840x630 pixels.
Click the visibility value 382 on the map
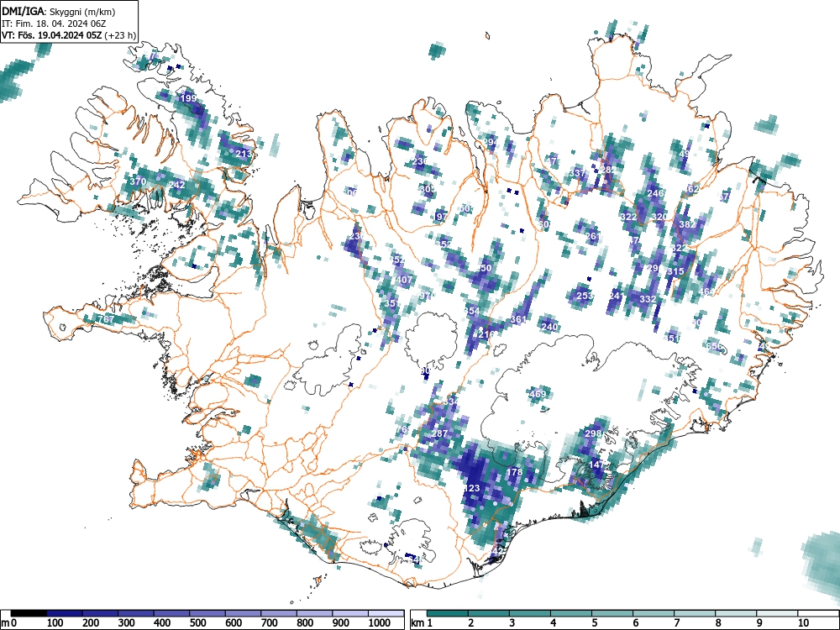click(x=687, y=224)
